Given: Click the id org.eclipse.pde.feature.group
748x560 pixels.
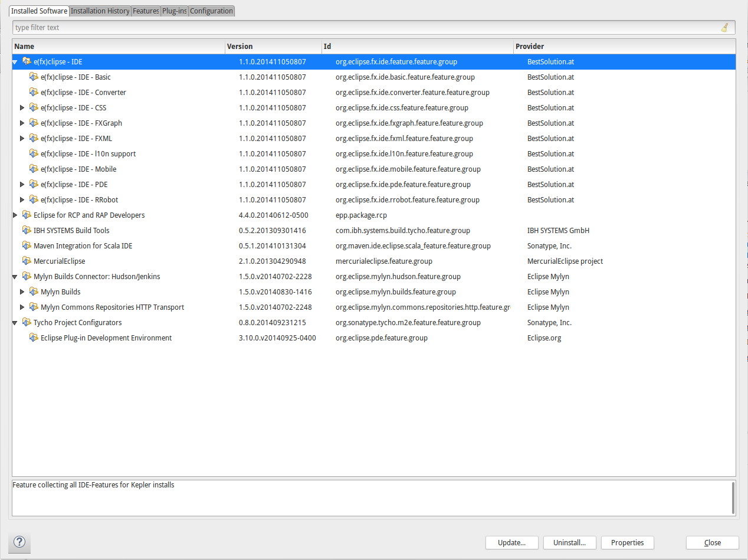Looking at the screenshot, I should 382,338.
